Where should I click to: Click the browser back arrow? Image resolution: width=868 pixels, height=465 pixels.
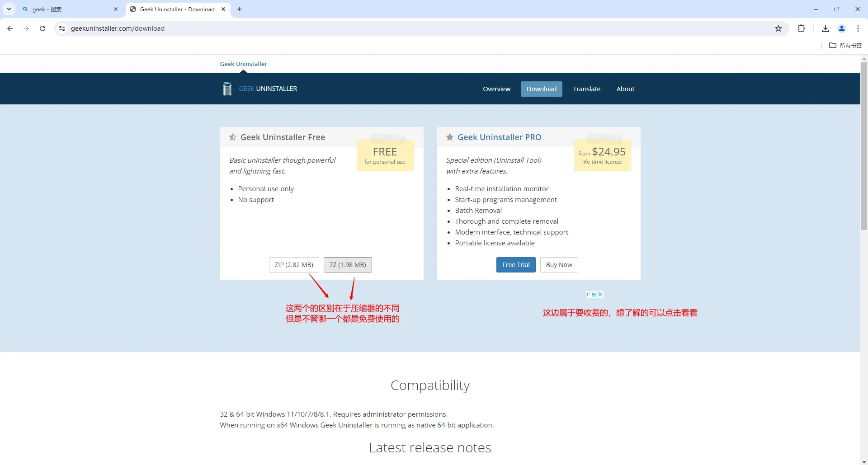[10, 28]
